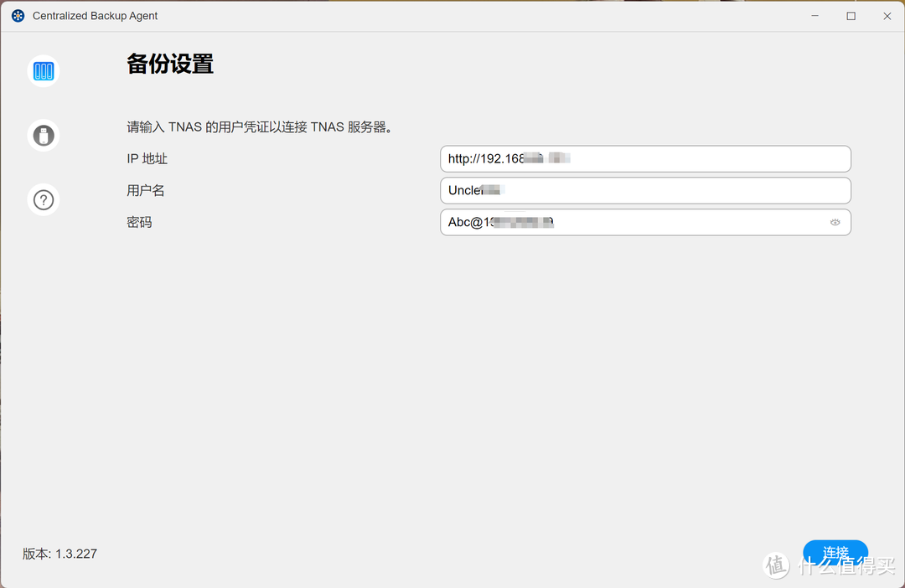This screenshot has width=905, height=588.
Task: Click the Centralized Backup Agent app logo
Action: point(18,16)
